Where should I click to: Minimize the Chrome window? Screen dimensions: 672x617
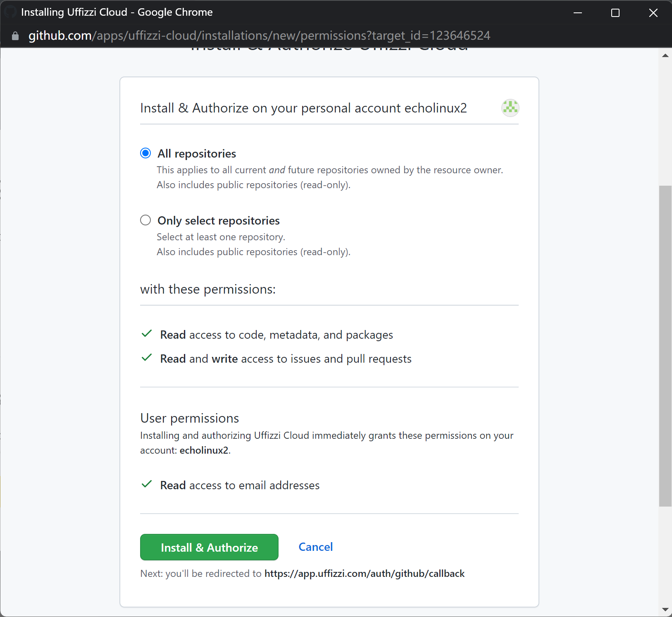point(577,13)
